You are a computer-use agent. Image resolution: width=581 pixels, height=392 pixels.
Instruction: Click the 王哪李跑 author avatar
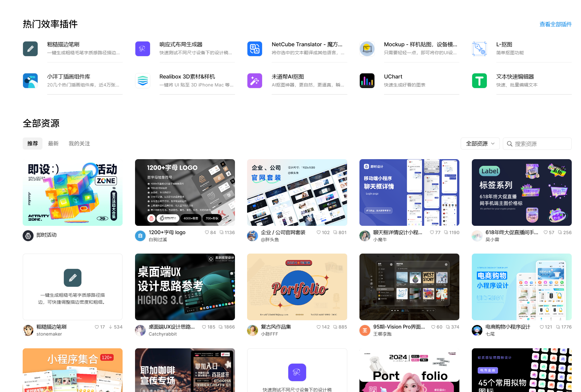(x=365, y=330)
